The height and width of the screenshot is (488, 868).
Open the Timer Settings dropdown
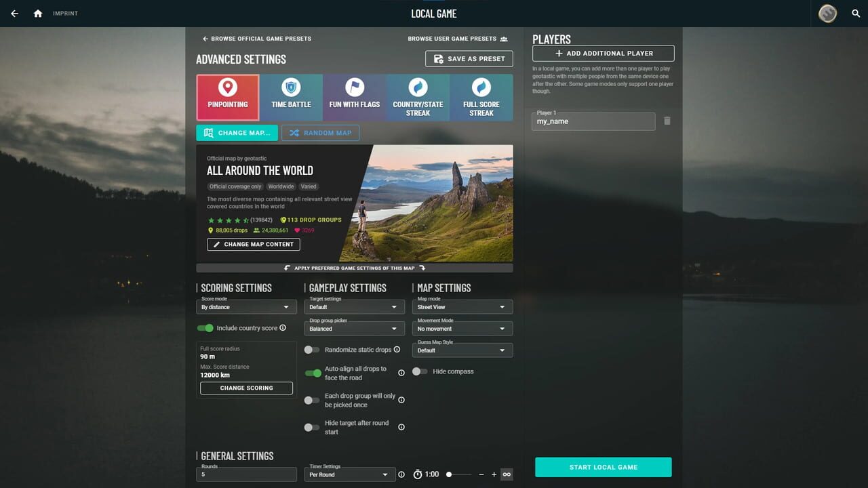coord(349,474)
